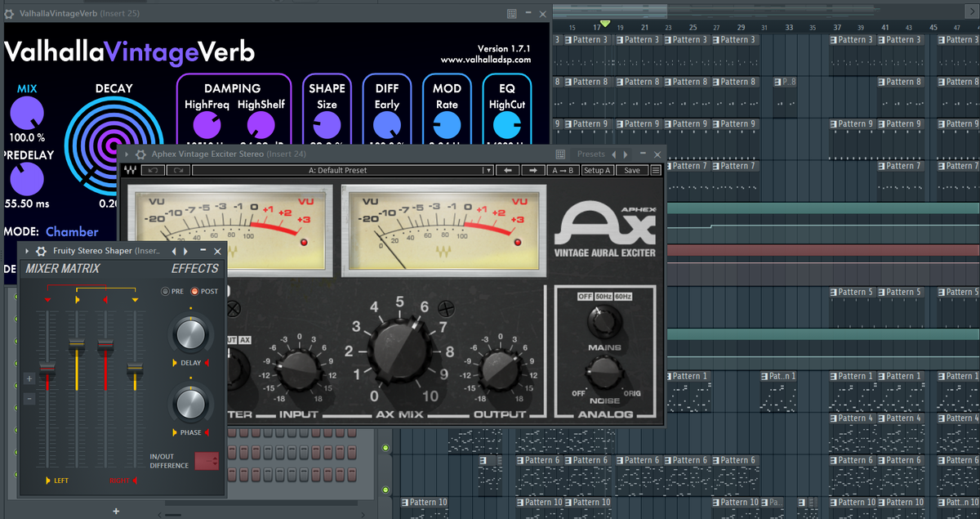Open the Aphex hamburger menu beside Save
The width and height of the screenshot is (980, 519).
(x=655, y=170)
